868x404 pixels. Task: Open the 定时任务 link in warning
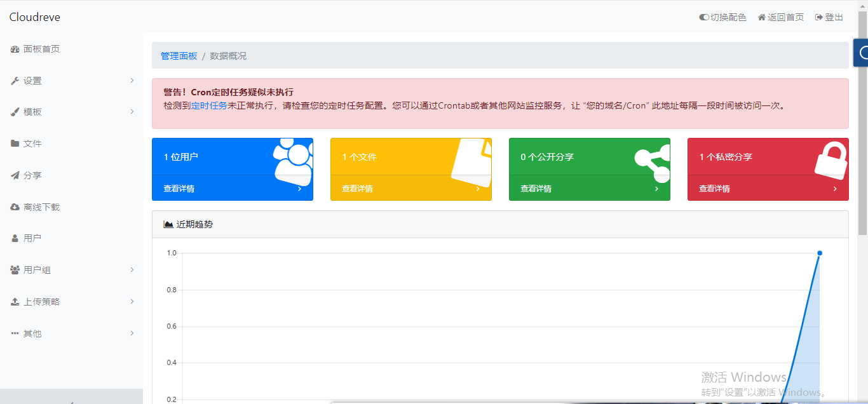tap(209, 105)
